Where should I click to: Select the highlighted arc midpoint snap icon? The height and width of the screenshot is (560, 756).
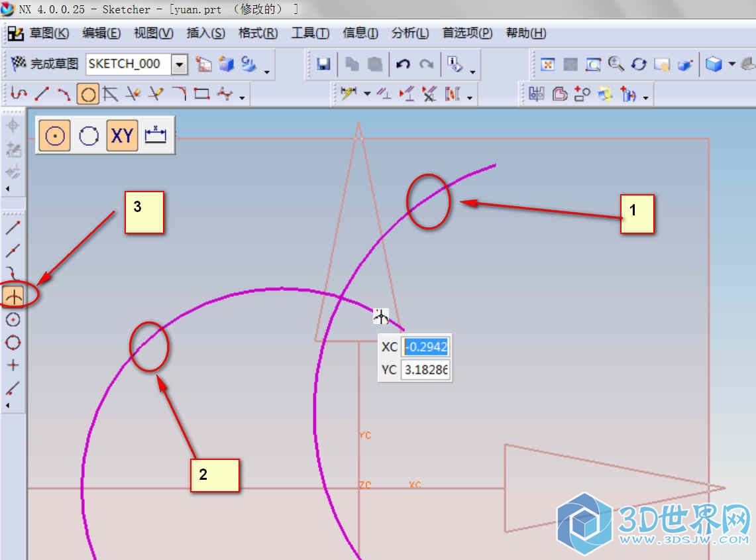13,297
